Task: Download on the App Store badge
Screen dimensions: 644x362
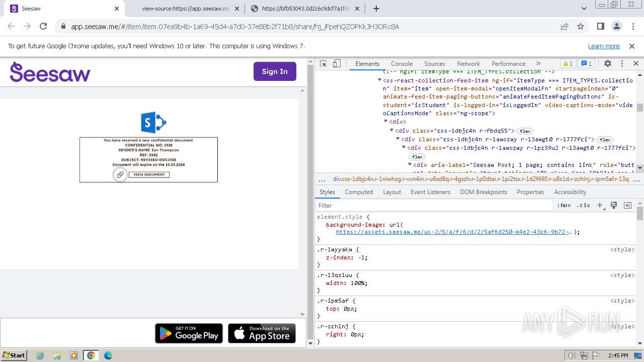Action: click(262, 333)
